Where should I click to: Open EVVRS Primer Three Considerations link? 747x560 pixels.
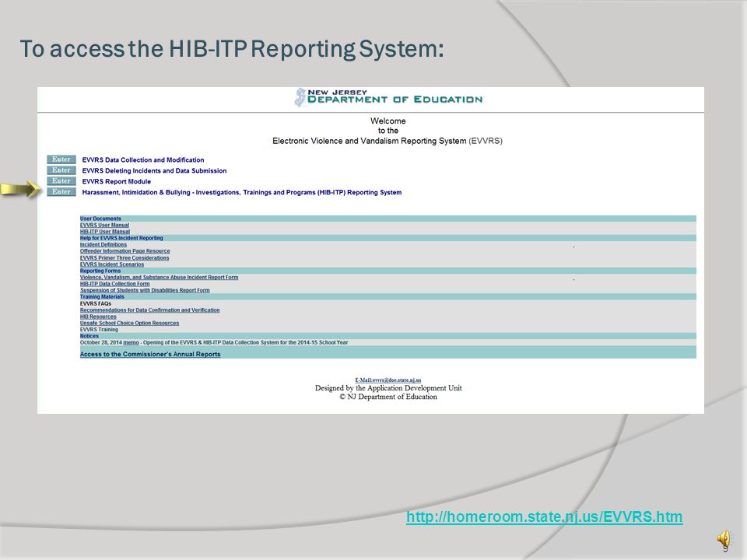tap(124, 257)
